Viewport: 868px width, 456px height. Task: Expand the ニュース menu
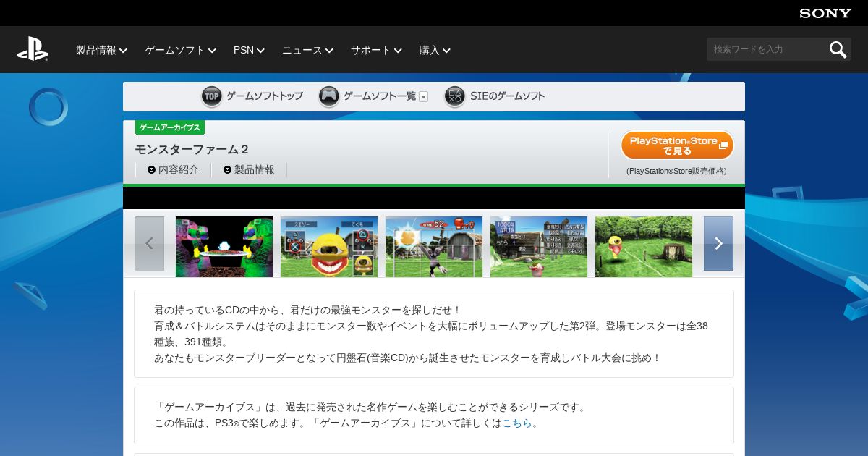point(307,50)
